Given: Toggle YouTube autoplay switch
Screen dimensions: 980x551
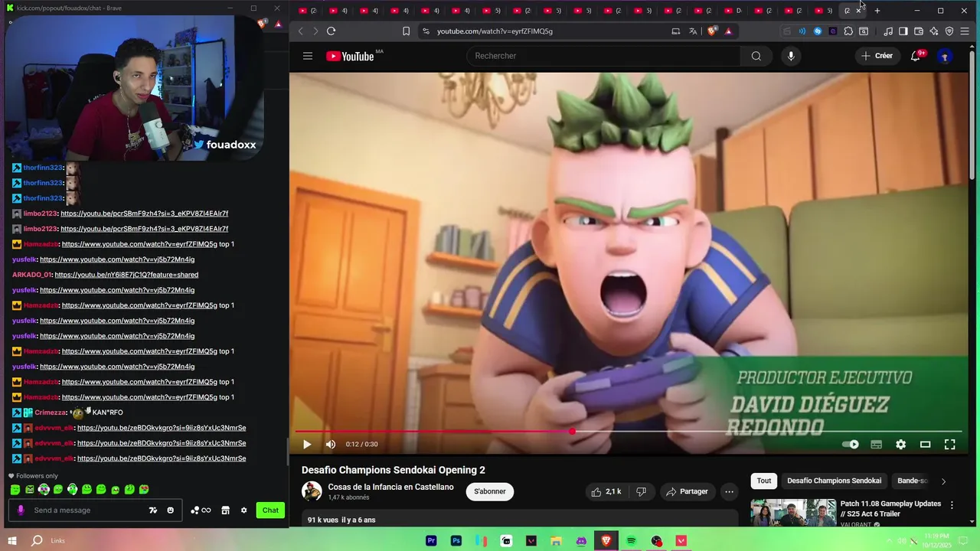Looking at the screenshot, I should coord(851,444).
